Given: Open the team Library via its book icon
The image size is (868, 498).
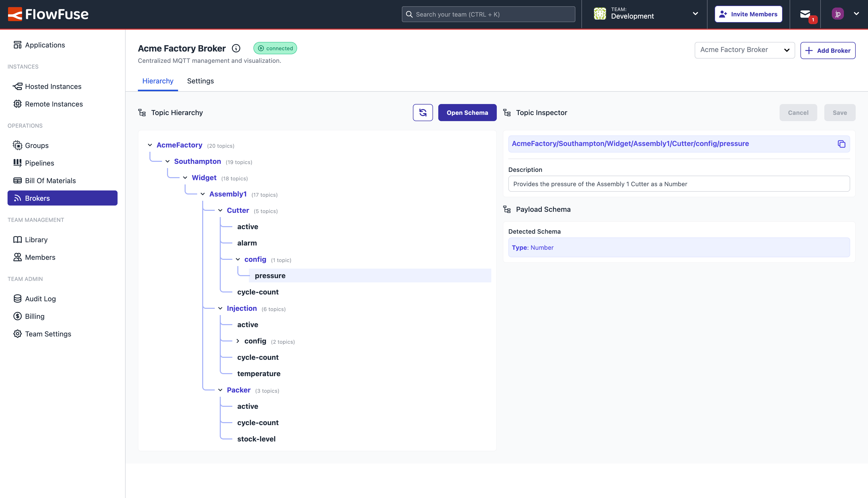Looking at the screenshot, I should point(17,239).
